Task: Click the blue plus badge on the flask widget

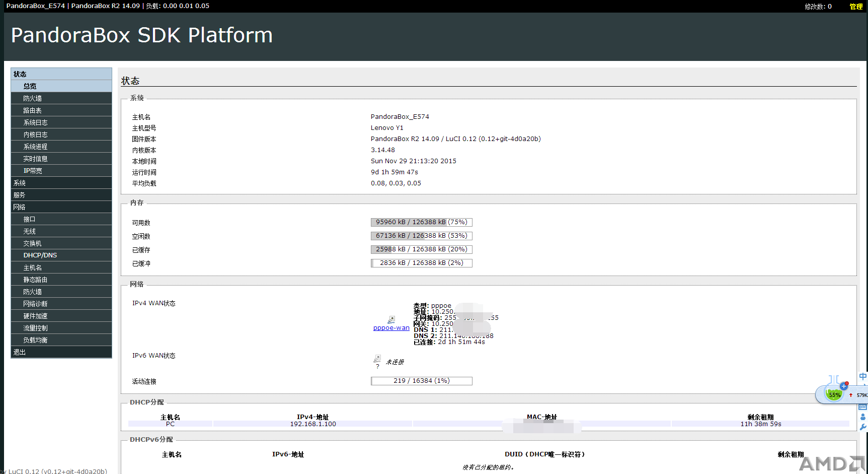Action: tap(844, 386)
